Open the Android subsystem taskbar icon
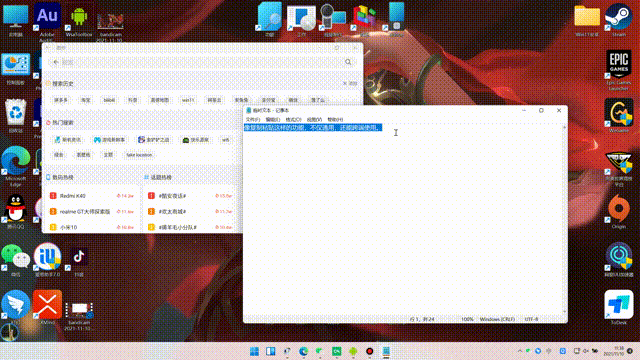This screenshot has width=640, height=360. tap(353, 351)
